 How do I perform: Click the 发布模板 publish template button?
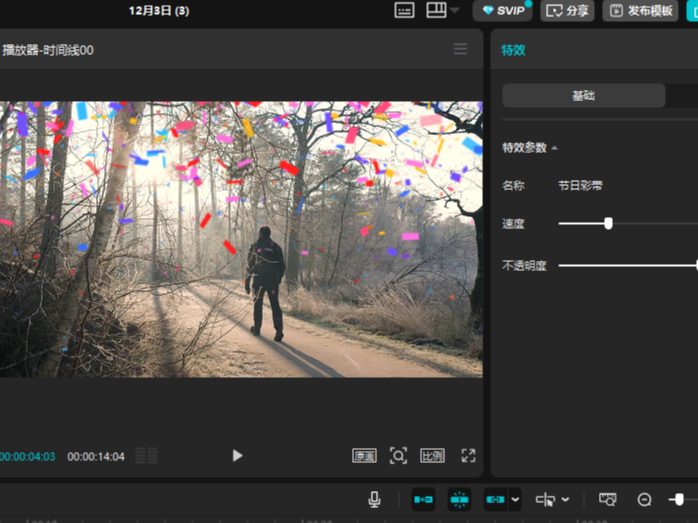640,10
